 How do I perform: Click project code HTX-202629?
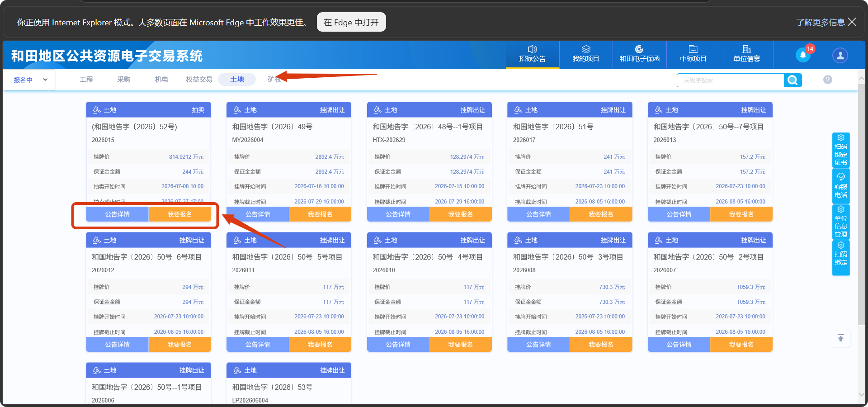pyautogui.click(x=389, y=140)
